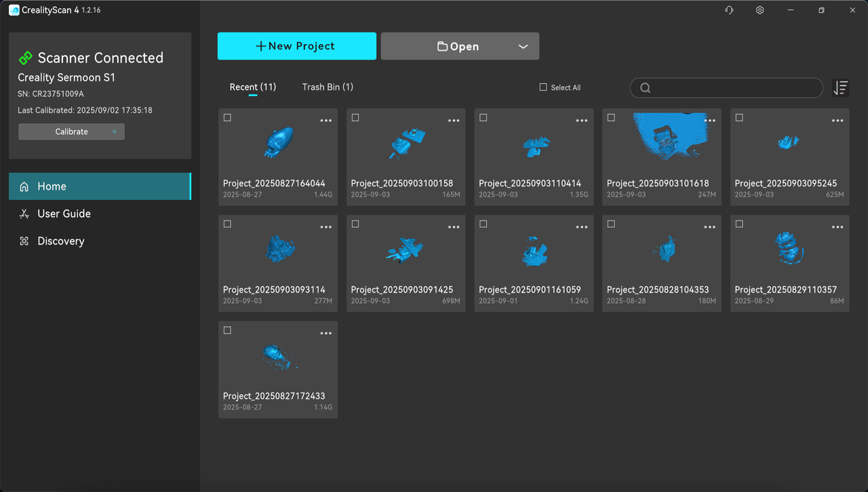Open settings via the gear icon
This screenshot has height=492, width=868.
tap(760, 10)
